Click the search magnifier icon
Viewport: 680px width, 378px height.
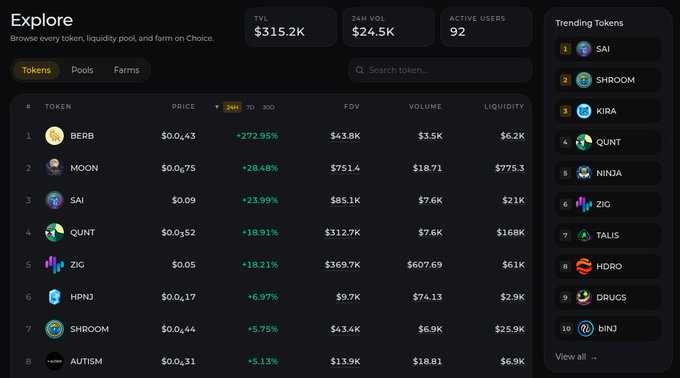point(360,70)
